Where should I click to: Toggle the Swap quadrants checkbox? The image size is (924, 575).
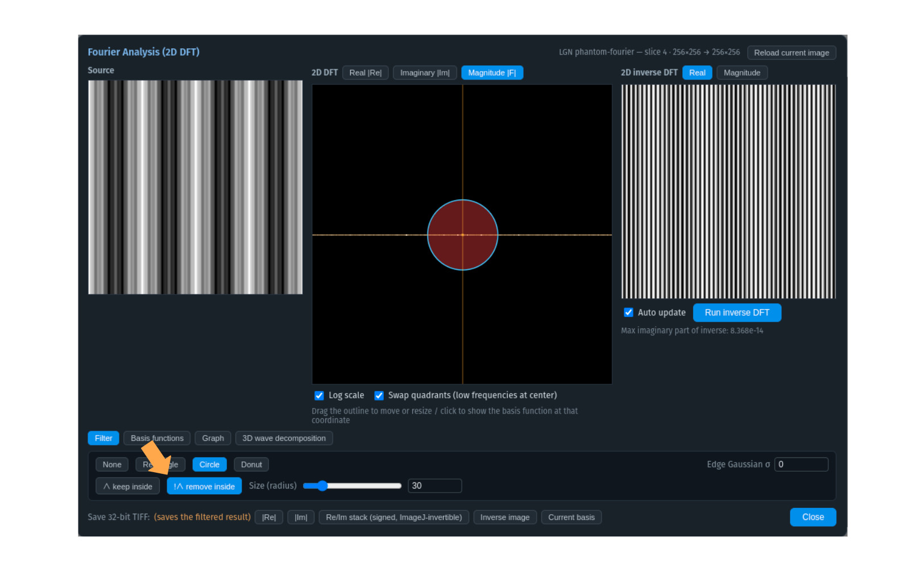tap(379, 395)
